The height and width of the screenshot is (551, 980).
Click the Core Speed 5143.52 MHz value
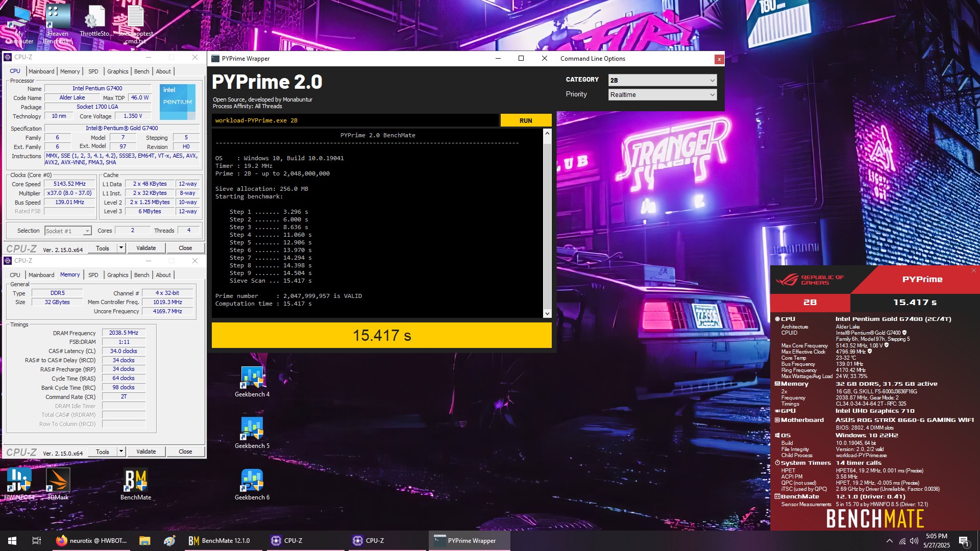[69, 184]
